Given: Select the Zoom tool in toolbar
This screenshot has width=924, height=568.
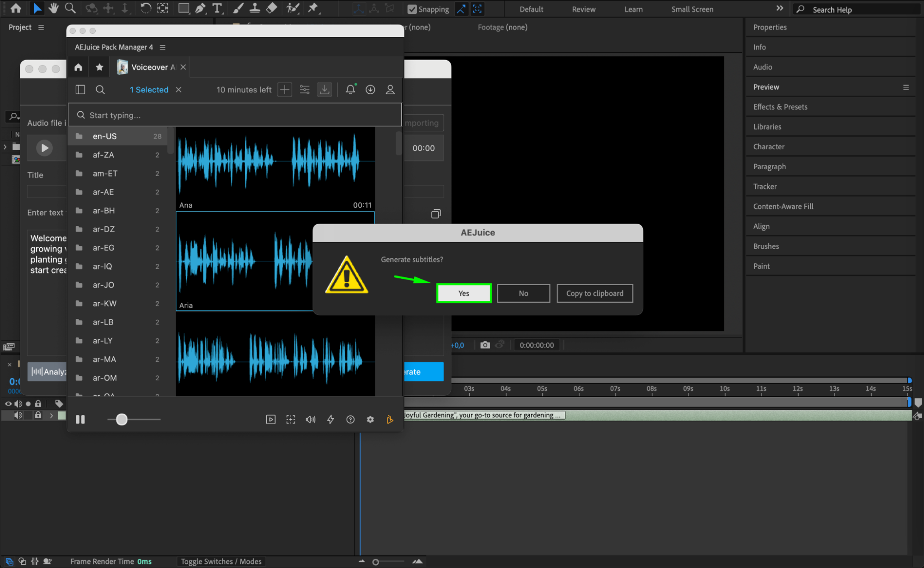Looking at the screenshot, I should pyautogui.click(x=70, y=8).
